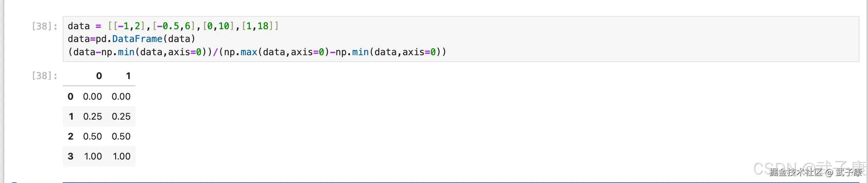
Task: Click 0.25 value in row 1, column 0
Action: tap(92, 116)
